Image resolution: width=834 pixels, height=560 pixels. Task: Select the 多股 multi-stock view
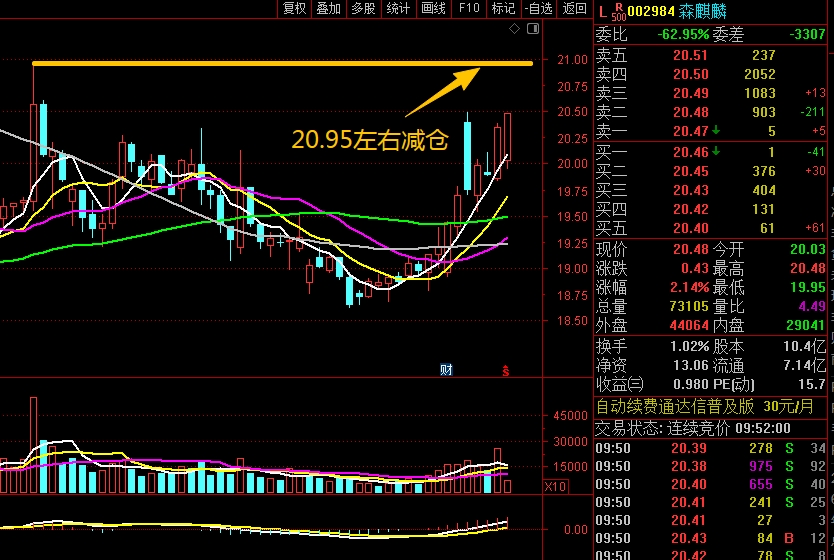tap(363, 8)
